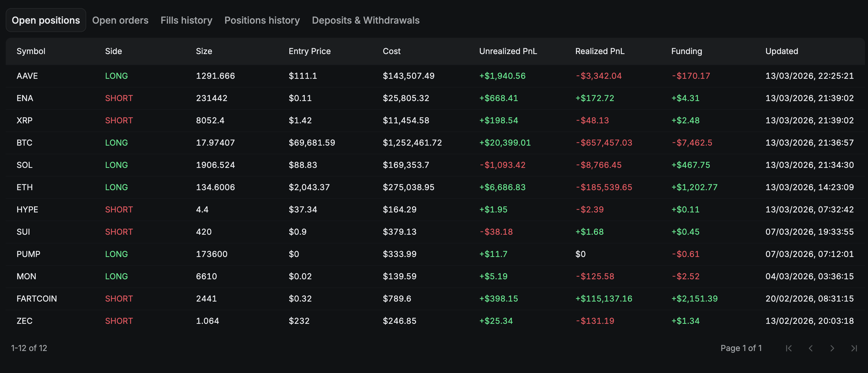This screenshot has height=373, width=868.
Task: Select the PUMP symbol cell
Action: [28, 254]
